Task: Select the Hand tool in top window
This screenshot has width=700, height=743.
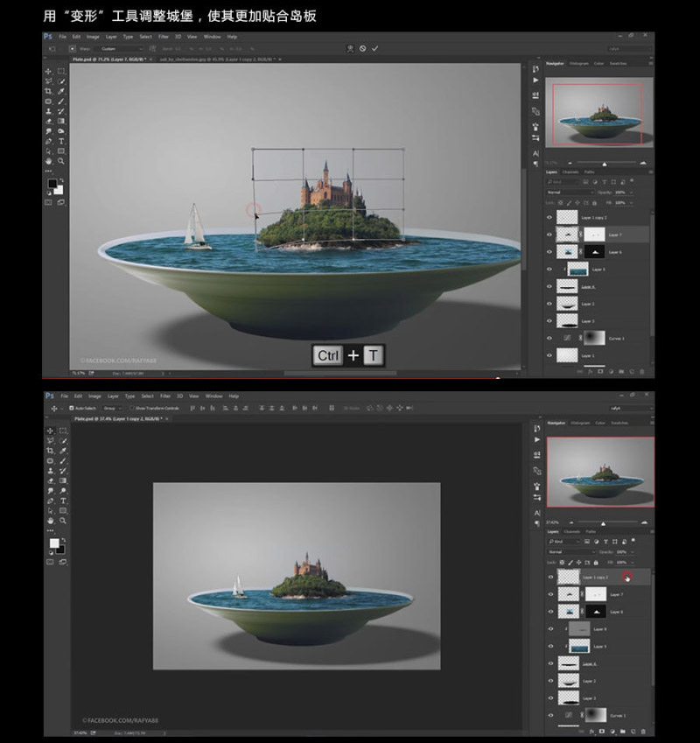Action: coord(48,161)
